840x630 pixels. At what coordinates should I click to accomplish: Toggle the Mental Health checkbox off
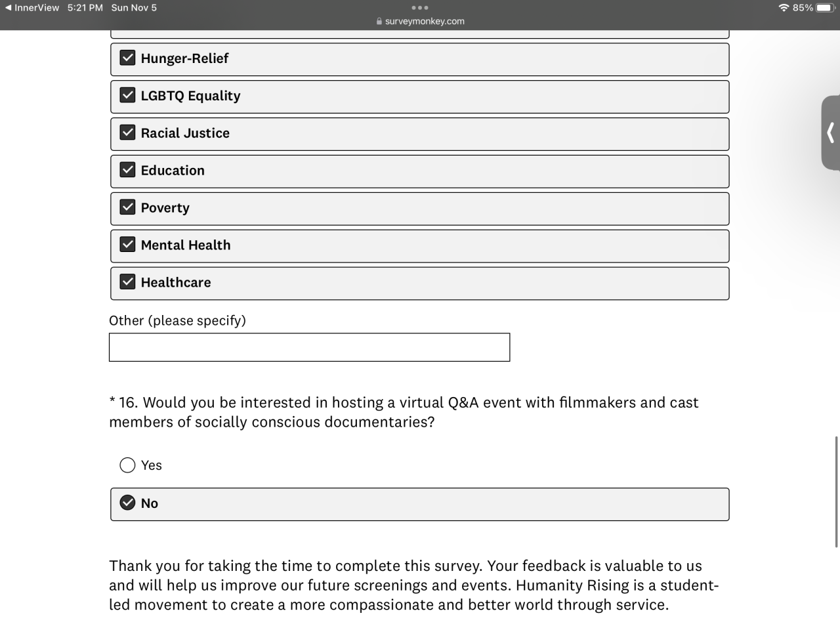coord(127,245)
